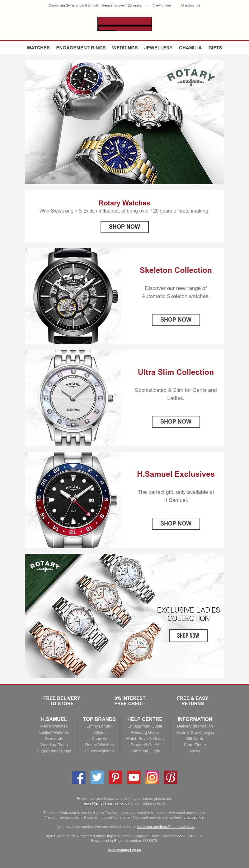The width and height of the screenshot is (249, 868).
Task: Click Shop Now under Rotary Watches
Action: [125, 227]
